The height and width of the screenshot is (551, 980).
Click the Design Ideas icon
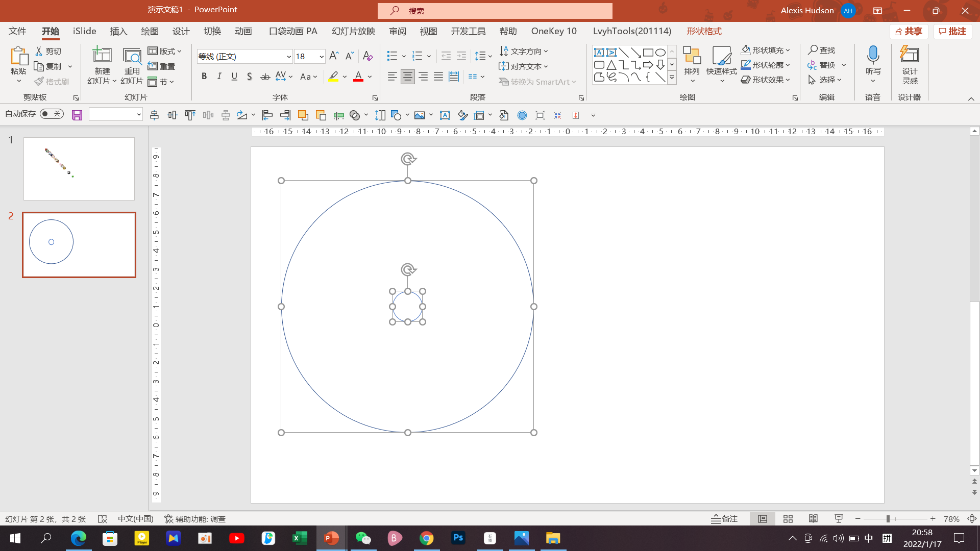coord(910,55)
